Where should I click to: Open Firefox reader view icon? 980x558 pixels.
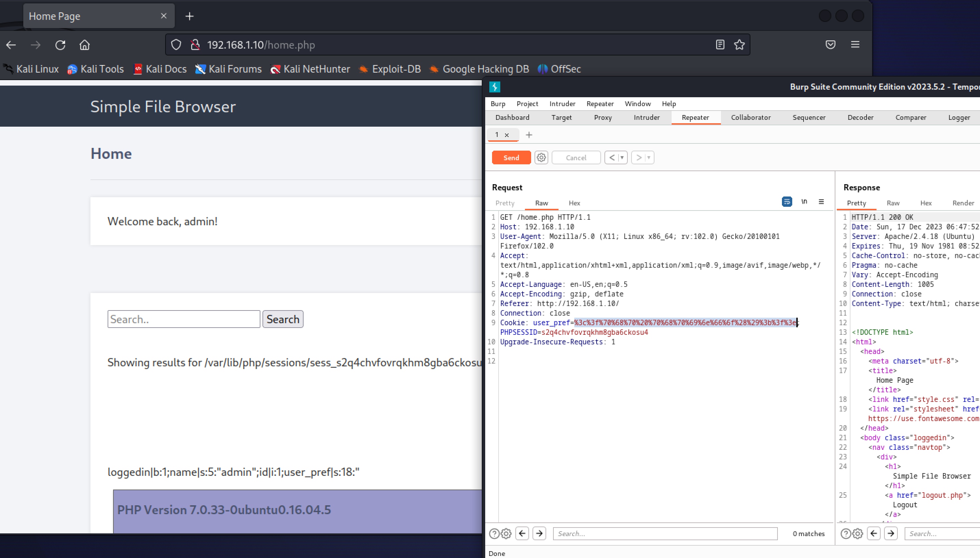point(720,45)
